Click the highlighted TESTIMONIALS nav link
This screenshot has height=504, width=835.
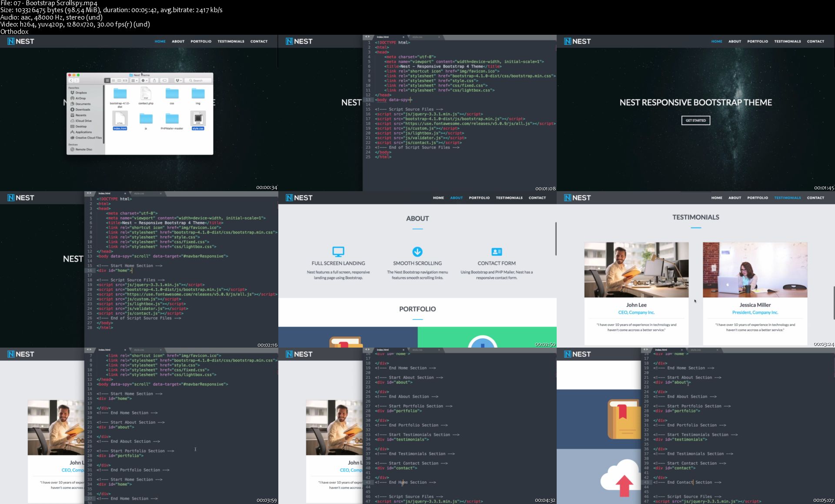pos(787,198)
